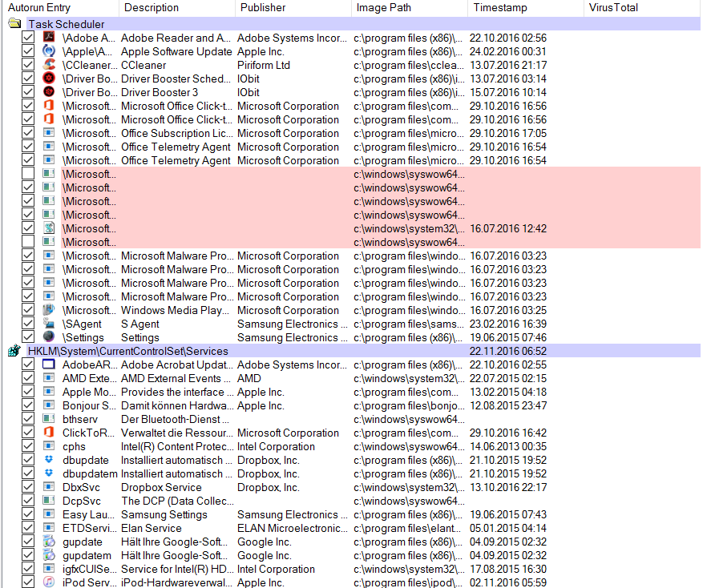Click the dbupdatem Dropbox icon

coord(49,473)
